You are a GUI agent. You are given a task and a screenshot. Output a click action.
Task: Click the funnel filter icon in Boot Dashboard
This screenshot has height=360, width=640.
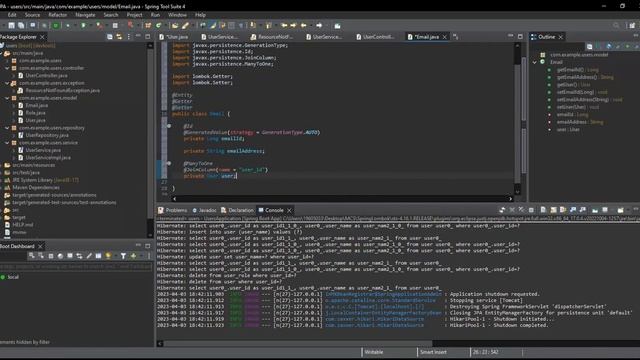(x=123, y=256)
